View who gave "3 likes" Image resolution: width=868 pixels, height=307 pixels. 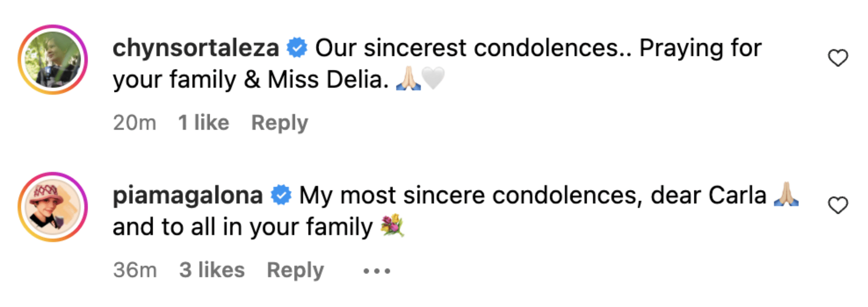click(211, 270)
